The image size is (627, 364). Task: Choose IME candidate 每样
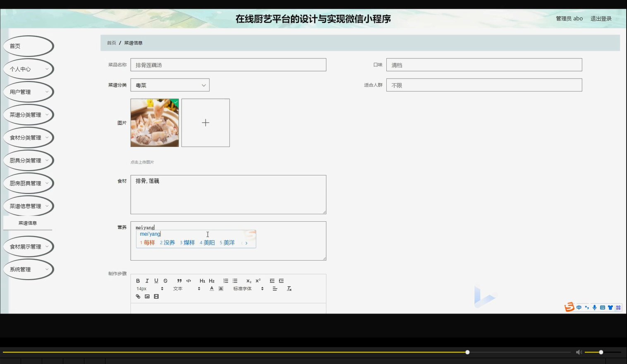148,243
